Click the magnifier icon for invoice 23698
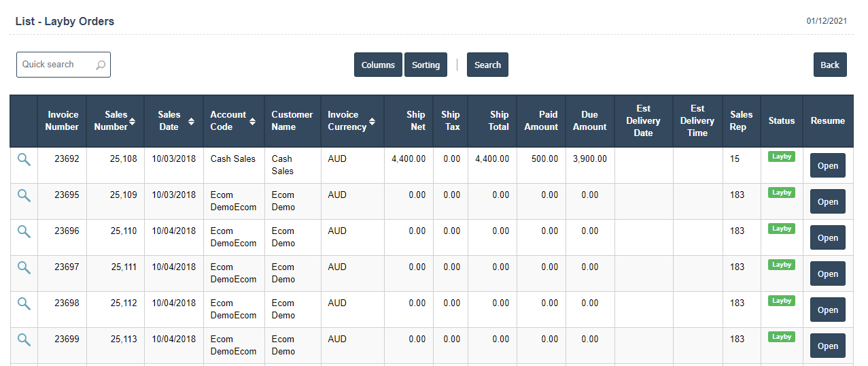 coord(24,303)
